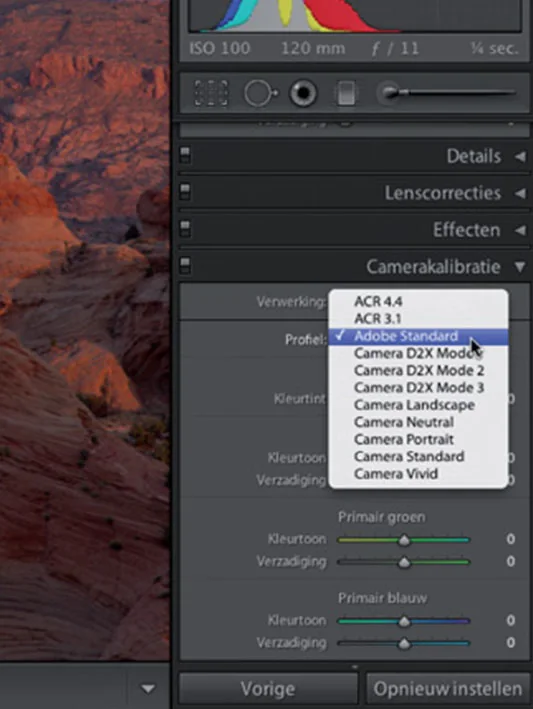
Task: Click the ¼ sec. shutter readout
Action: (494, 48)
